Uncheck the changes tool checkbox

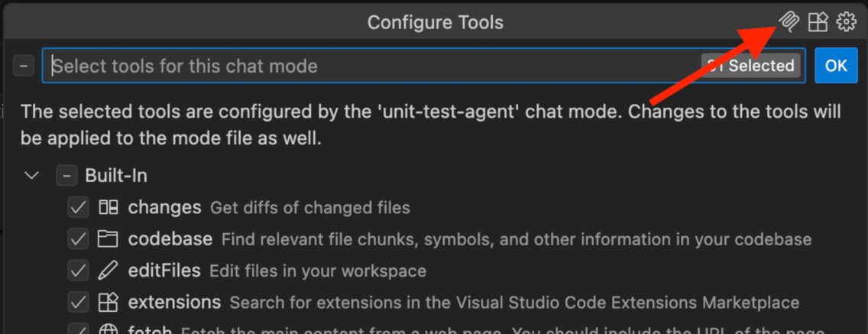pyautogui.click(x=78, y=208)
